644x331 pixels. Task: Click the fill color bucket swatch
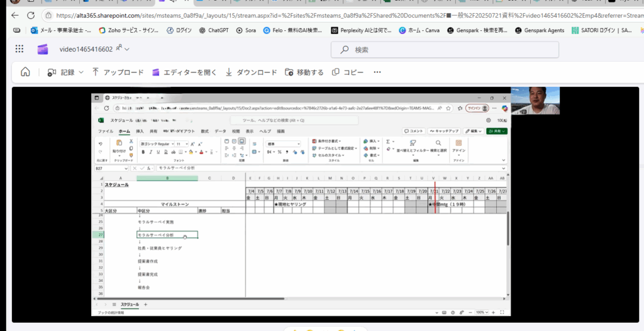(x=191, y=152)
